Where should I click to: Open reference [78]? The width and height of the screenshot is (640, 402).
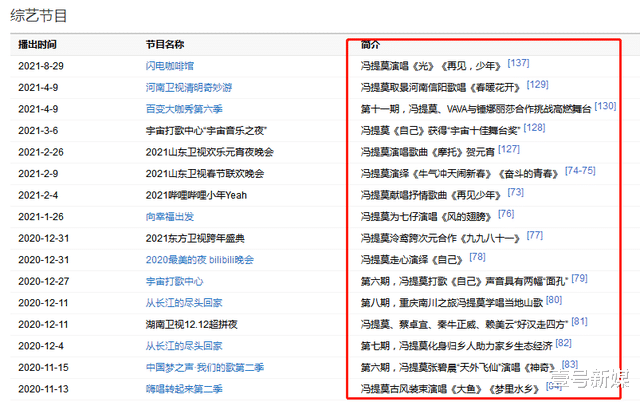pos(477,258)
